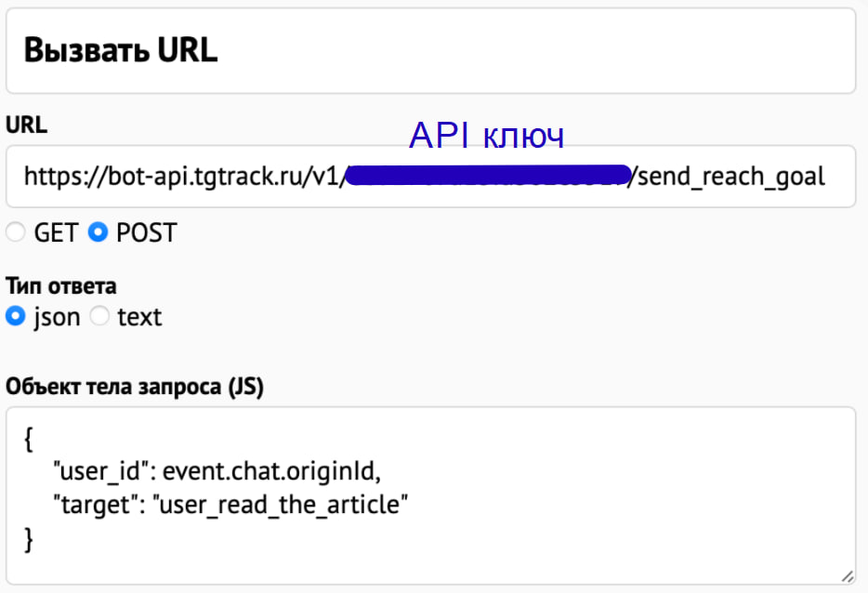Click the 'Тип ответа' section label
Viewport: 868px width, 593px height.
(x=61, y=285)
